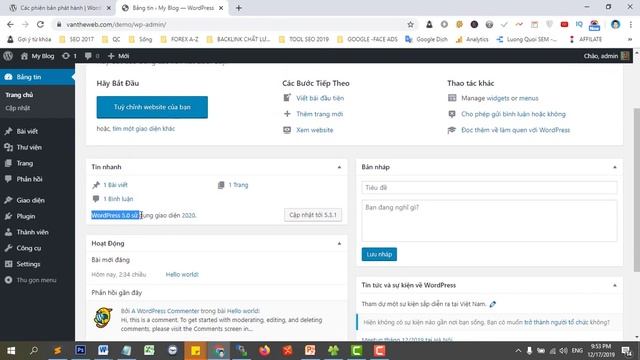Open the Trang pages menu

(x=37, y=163)
